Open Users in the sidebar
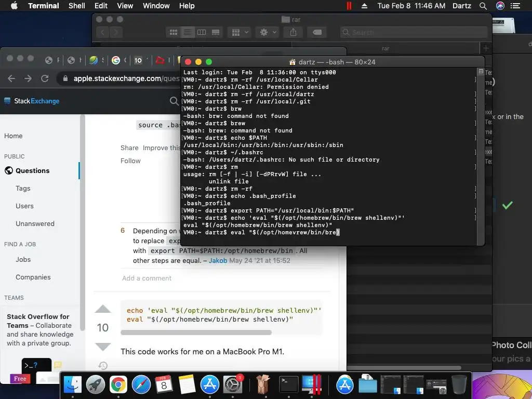The width and height of the screenshot is (532, 399). pyautogui.click(x=24, y=206)
